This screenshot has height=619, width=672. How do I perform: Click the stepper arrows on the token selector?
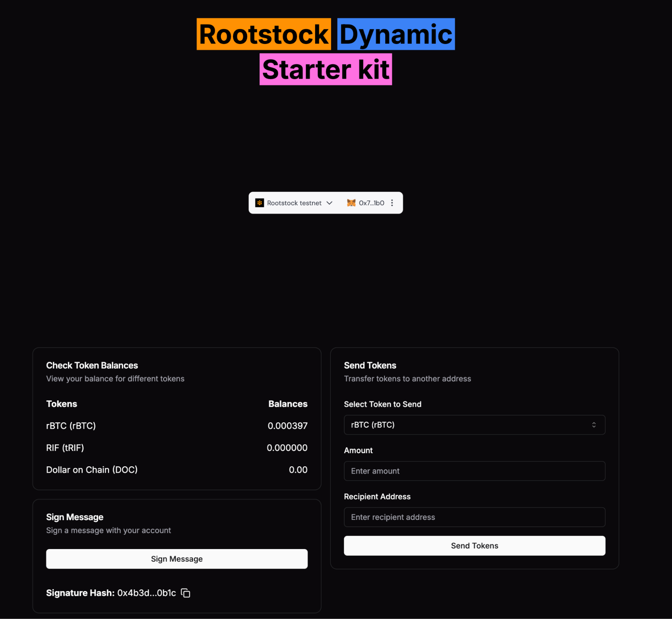[594, 425]
